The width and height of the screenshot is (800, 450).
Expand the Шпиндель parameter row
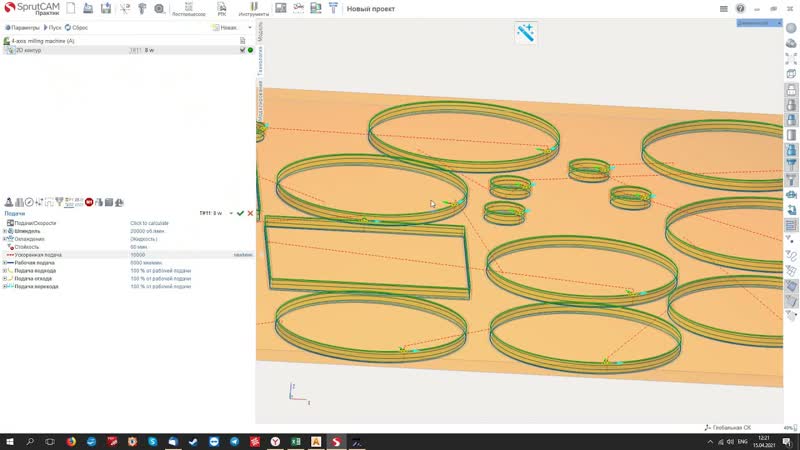click(5, 231)
